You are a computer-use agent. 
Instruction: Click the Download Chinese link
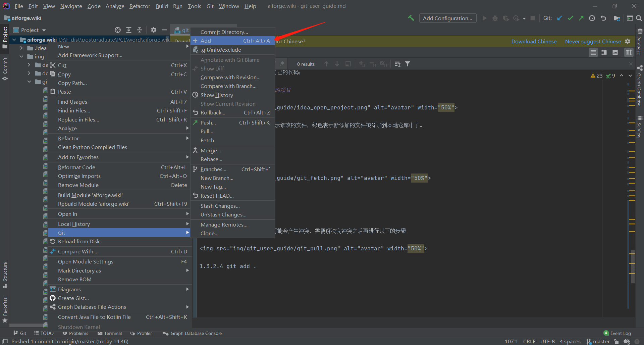534,41
